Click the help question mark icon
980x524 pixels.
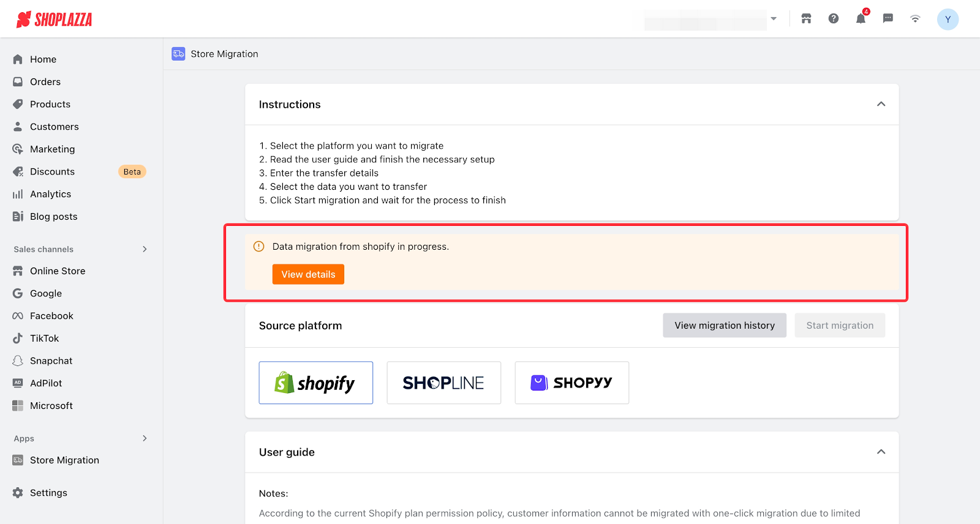click(834, 19)
